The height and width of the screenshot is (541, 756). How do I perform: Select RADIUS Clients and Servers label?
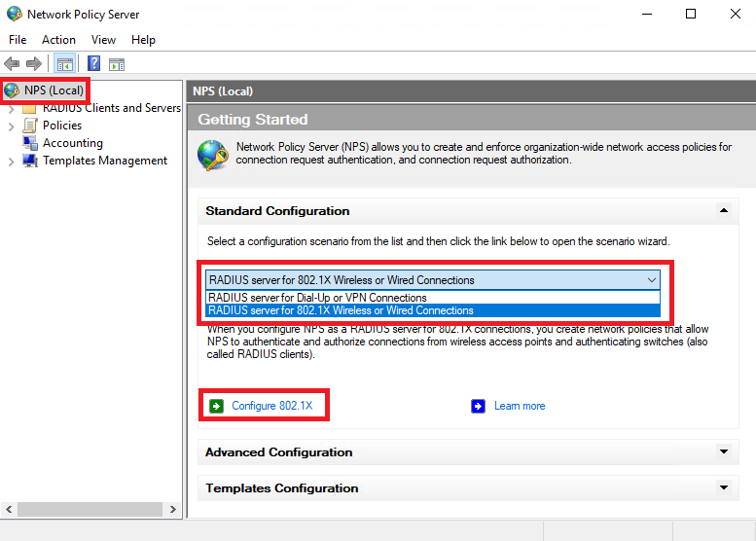click(x=111, y=108)
